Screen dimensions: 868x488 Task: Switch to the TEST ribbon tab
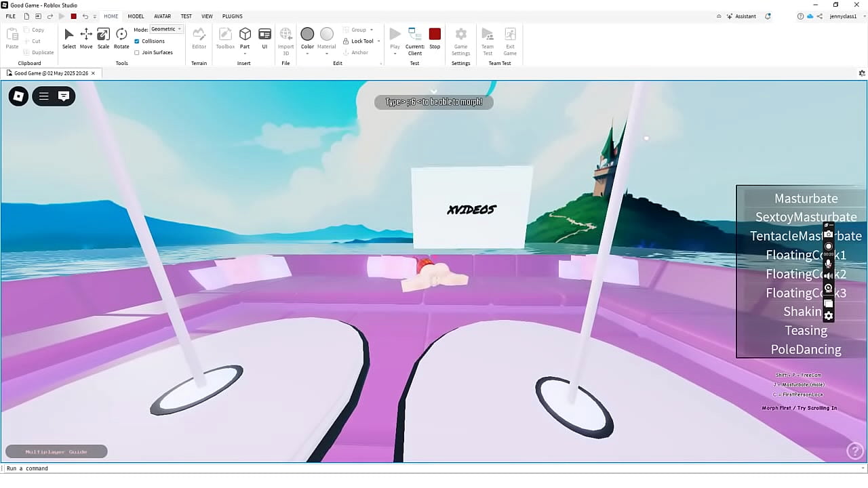click(186, 16)
